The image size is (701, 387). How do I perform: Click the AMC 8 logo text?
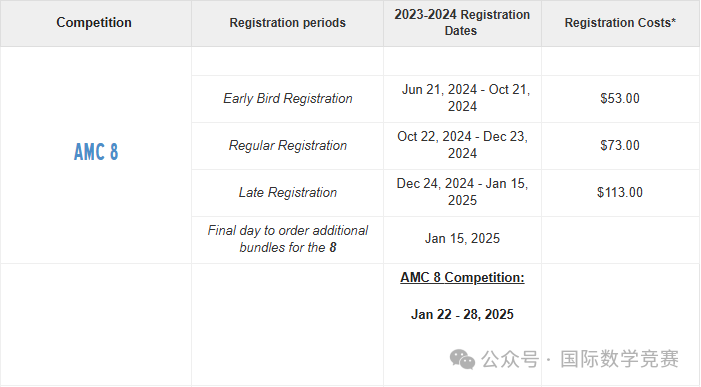coord(96,152)
